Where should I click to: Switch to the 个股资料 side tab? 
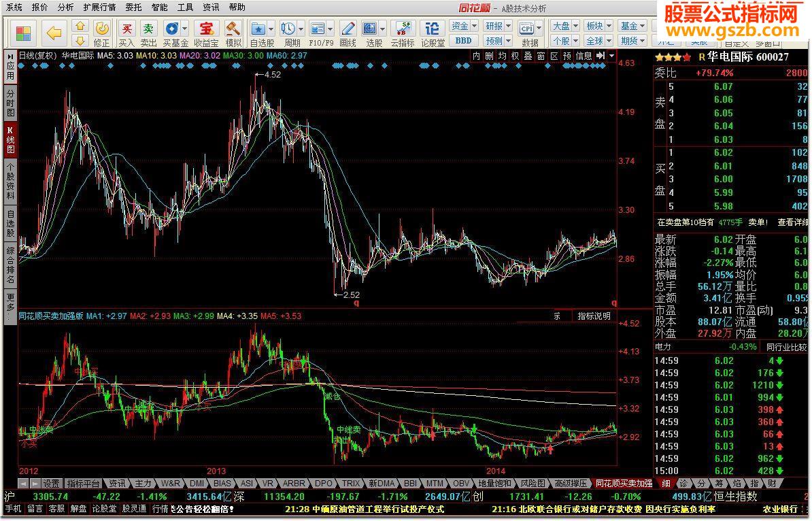point(10,181)
